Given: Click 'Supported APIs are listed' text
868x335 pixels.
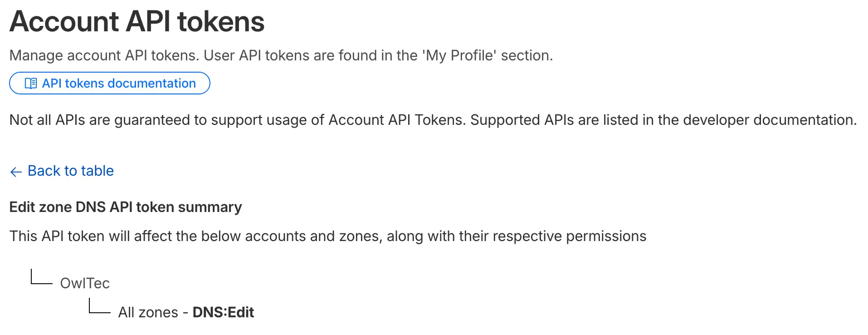Looking at the screenshot, I should coord(555,120).
